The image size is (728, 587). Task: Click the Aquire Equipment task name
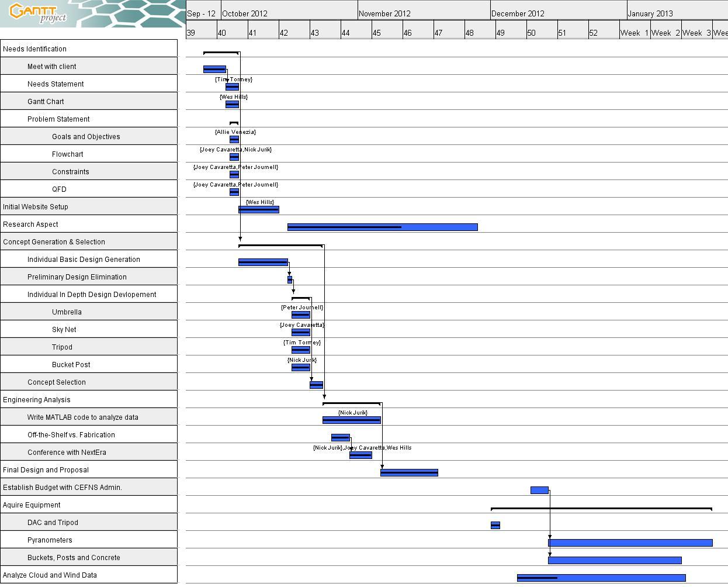(32, 505)
